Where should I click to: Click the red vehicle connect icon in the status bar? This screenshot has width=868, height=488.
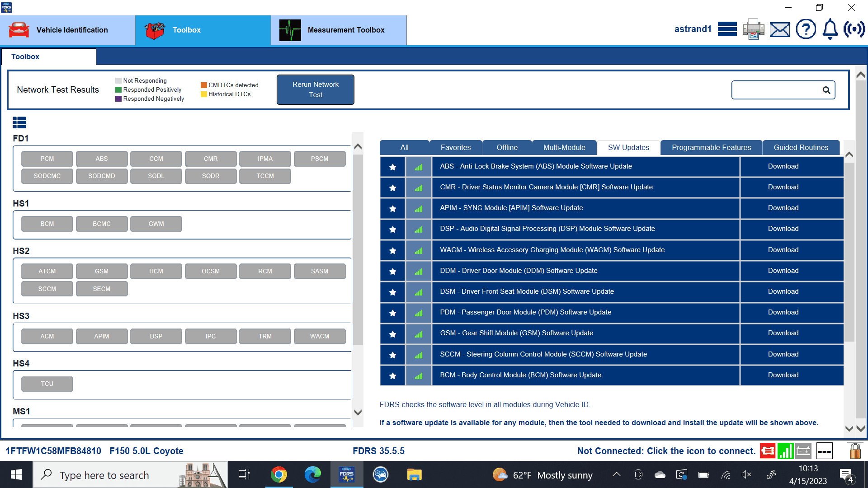pyautogui.click(x=768, y=450)
